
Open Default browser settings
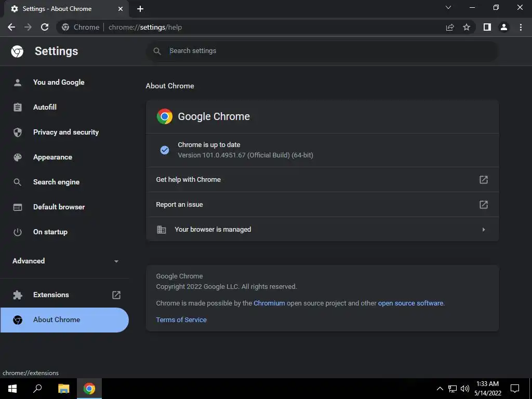coord(65,207)
